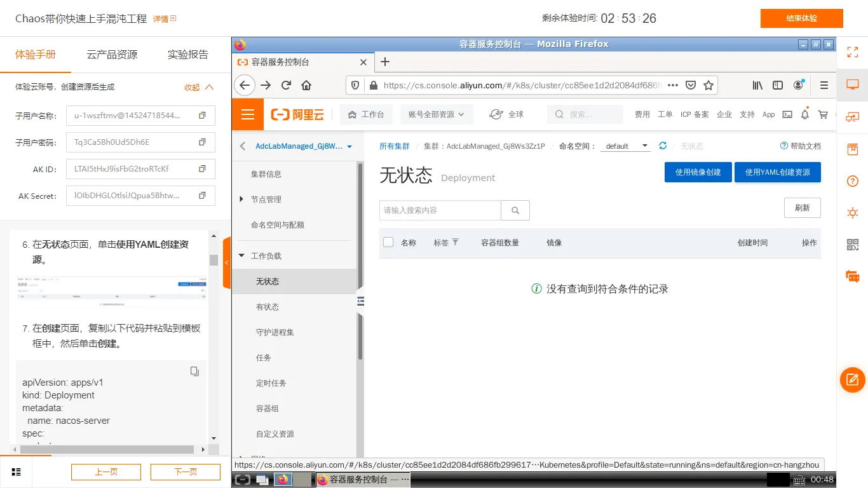Open the all clusters breadcrumb link
The width and height of the screenshot is (868, 488).
coord(395,146)
